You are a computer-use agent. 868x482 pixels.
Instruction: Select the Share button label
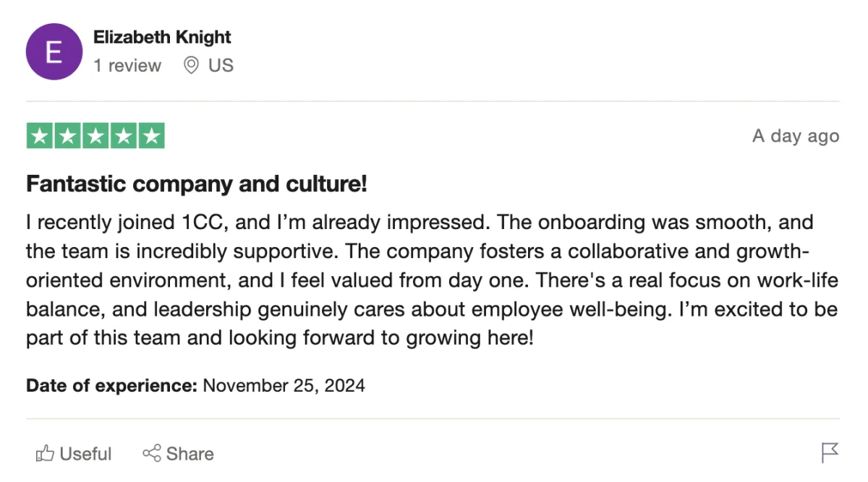(x=190, y=454)
